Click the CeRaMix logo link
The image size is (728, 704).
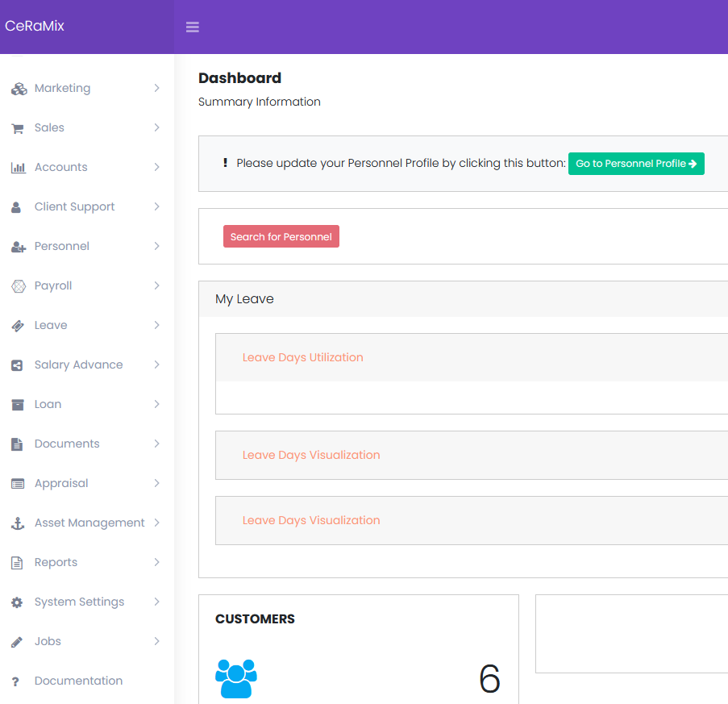(35, 26)
